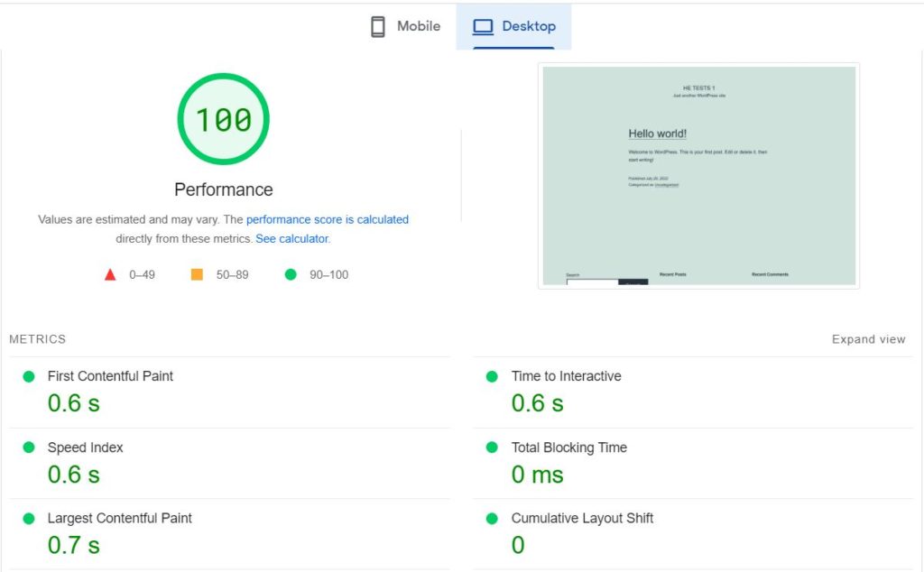Expand the Largest Contentful Paint metric
924x572 pixels.
coord(230,534)
